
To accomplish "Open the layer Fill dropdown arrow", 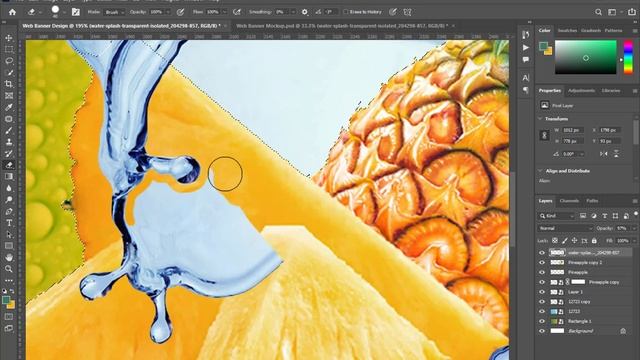I will click(x=635, y=241).
